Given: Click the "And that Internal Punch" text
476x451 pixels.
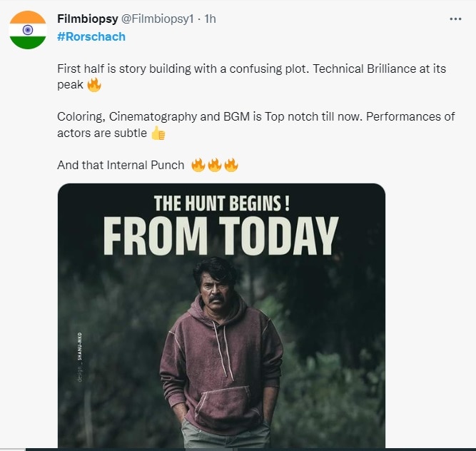Looking at the screenshot, I should [121, 166].
